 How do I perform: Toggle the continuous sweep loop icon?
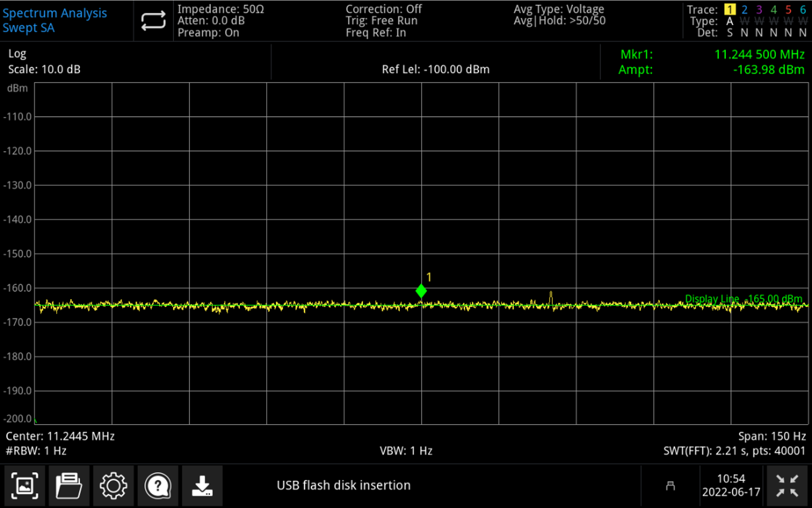point(153,21)
